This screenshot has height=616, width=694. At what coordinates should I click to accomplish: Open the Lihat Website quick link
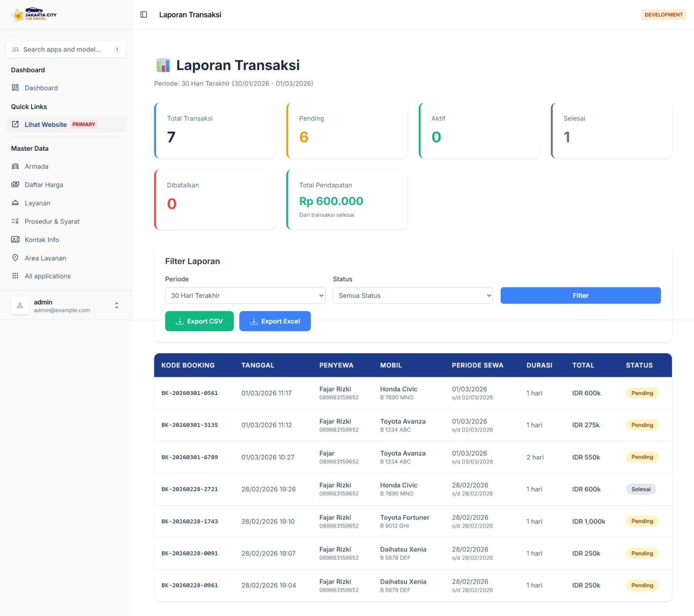(x=46, y=124)
